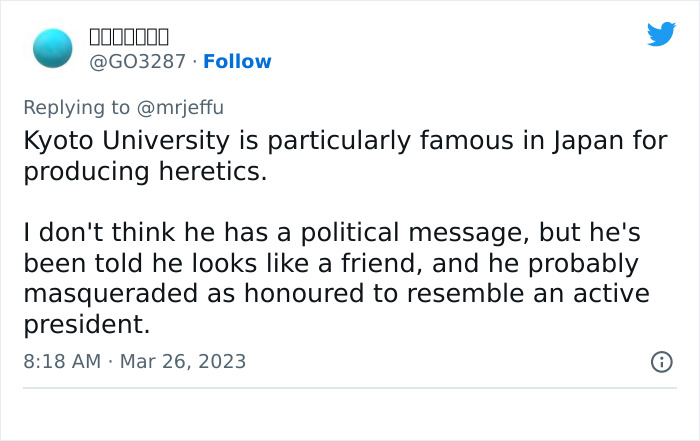Click the "producing heretics." text line
The image size is (700, 441).
[x=145, y=171]
